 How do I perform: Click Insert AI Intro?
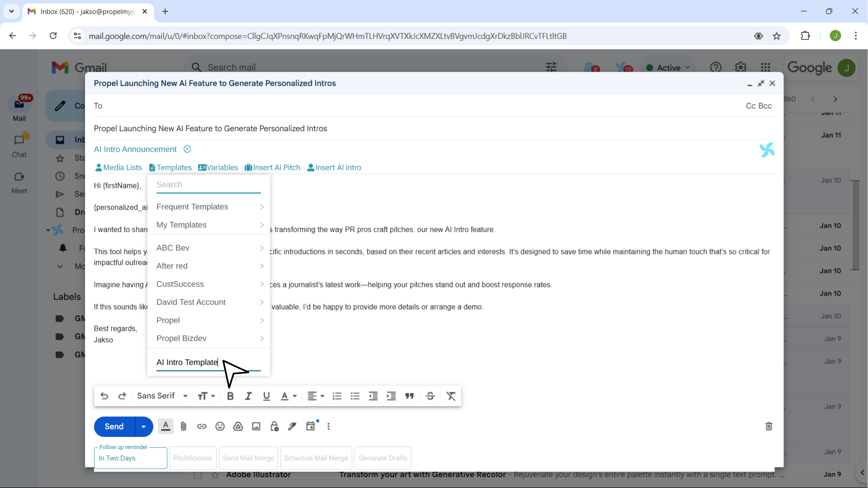click(334, 168)
